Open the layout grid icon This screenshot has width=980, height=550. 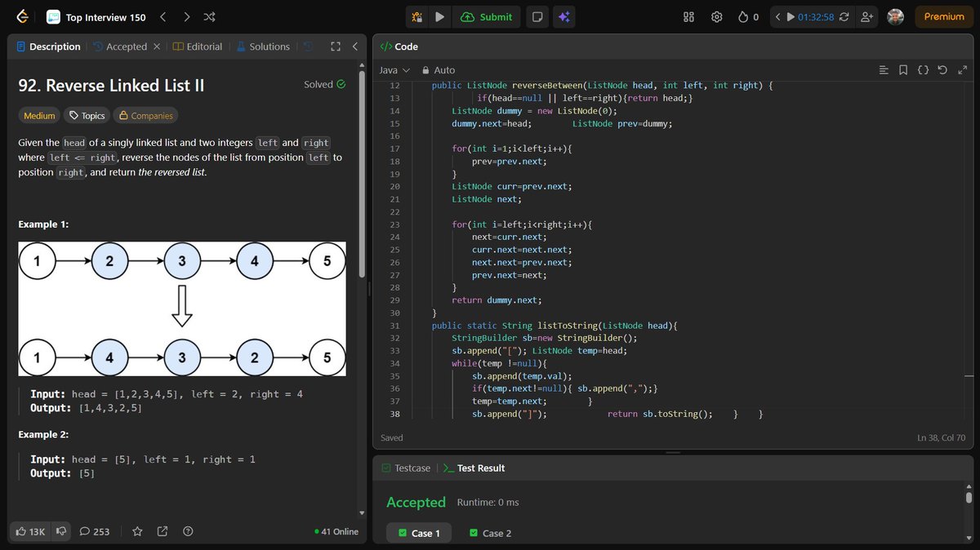(688, 16)
